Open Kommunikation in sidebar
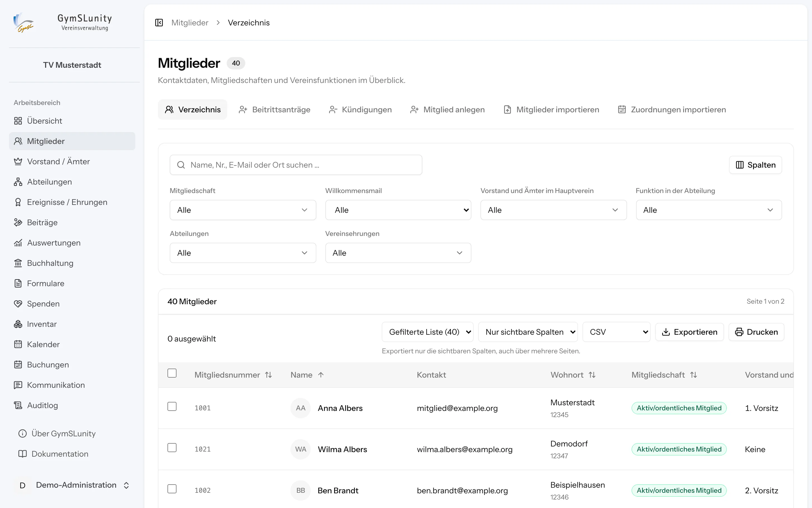The height and width of the screenshot is (508, 812). [x=72, y=385]
